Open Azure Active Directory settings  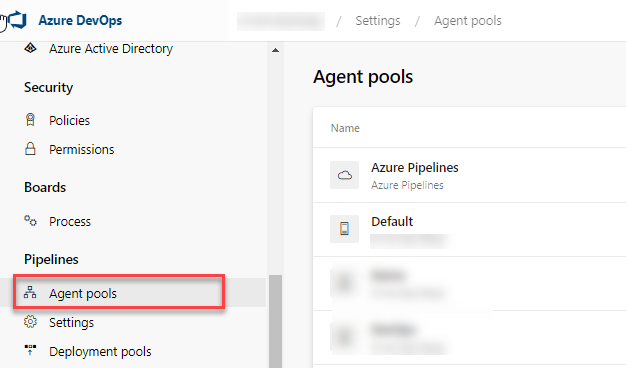click(x=111, y=49)
